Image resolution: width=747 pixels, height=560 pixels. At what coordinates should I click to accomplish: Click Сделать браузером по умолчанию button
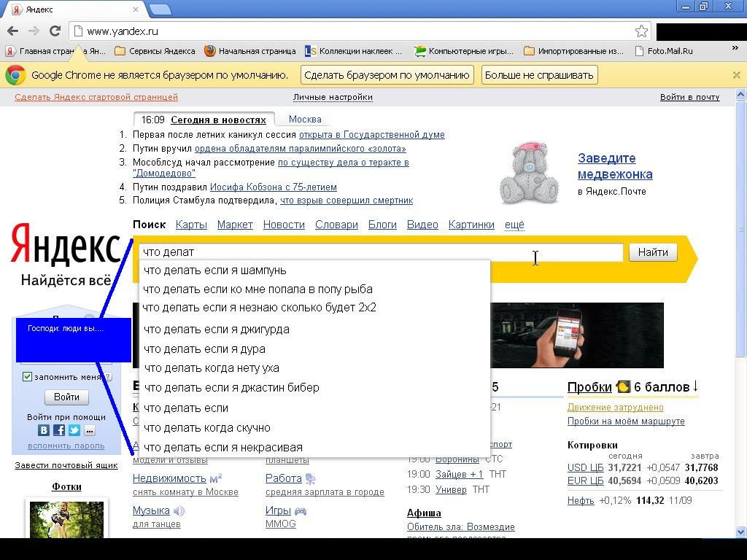click(x=387, y=75)
